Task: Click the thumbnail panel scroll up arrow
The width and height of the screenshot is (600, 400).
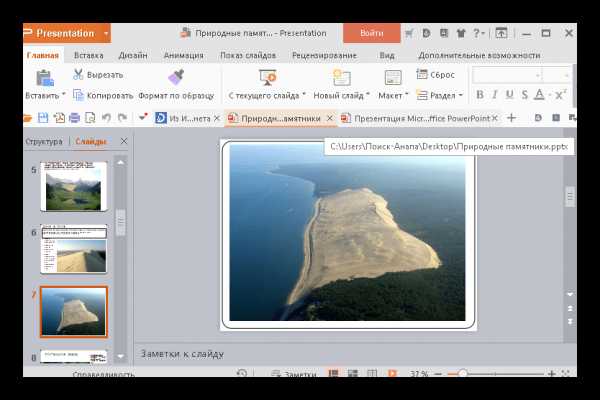Action: (121, 162)
